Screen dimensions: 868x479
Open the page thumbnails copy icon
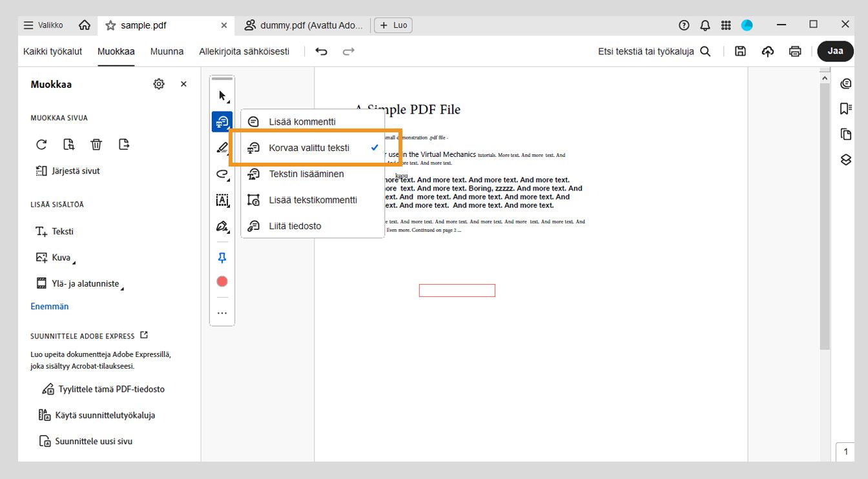tap(846, 134)
